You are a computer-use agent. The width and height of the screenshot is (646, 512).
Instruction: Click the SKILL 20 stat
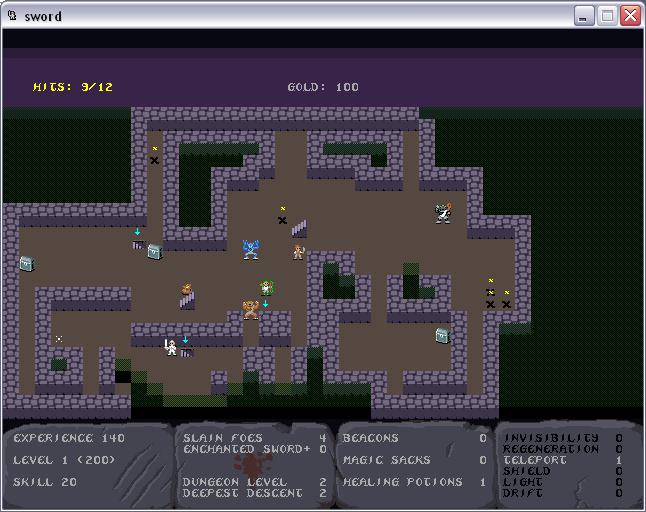45,482
